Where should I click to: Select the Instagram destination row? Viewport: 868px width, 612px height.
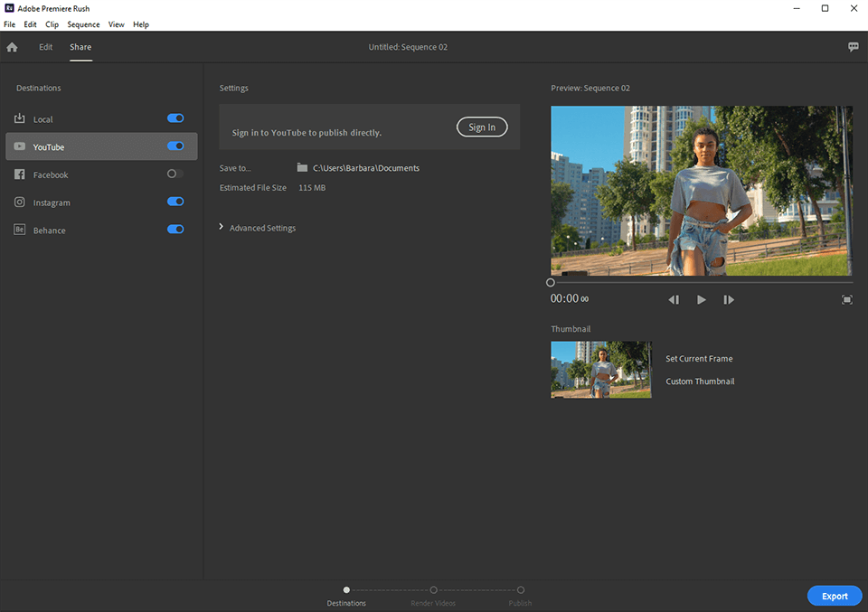(x=101, y=202)
